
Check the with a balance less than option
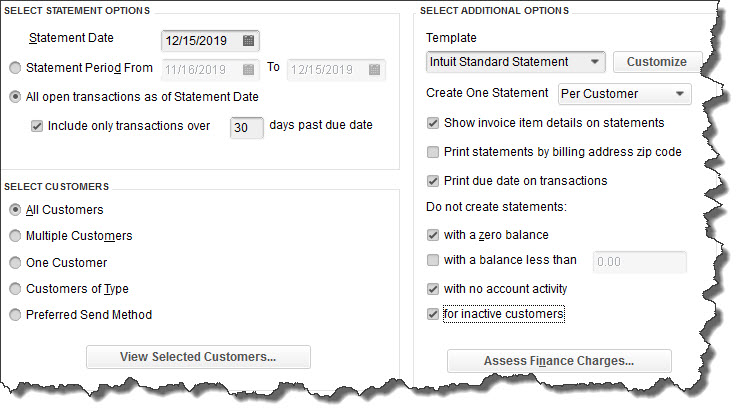[x=433, y=260]
